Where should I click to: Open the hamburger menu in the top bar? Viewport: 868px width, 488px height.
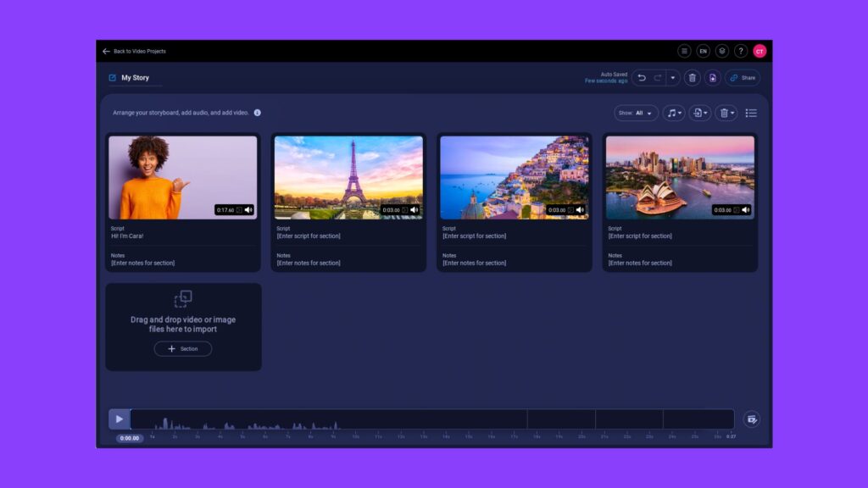(684, 51)
